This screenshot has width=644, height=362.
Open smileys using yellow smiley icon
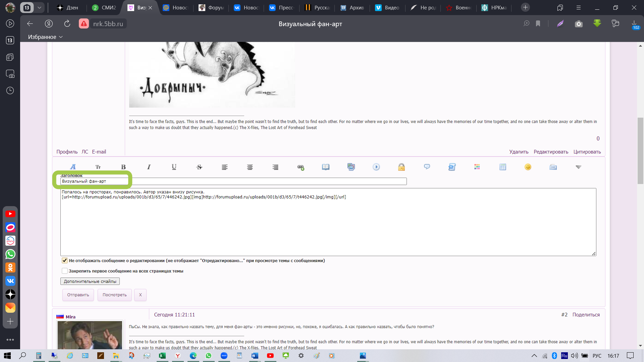(x=528, y=167)
